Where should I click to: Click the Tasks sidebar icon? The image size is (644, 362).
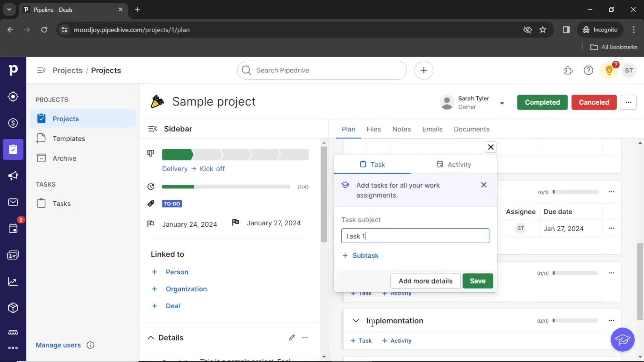41,203
